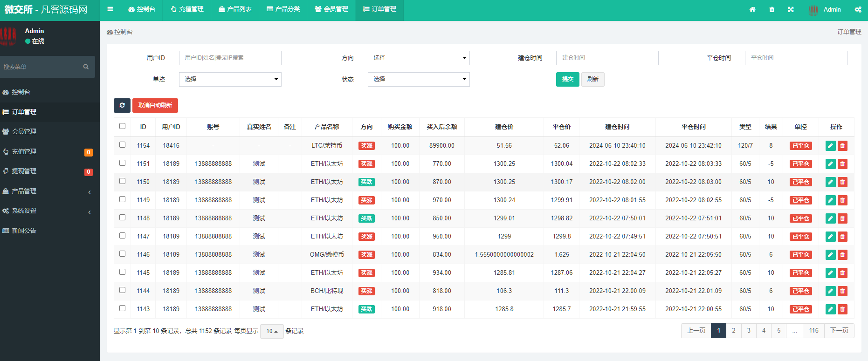Click the trash icon in top bar
Viewport: 868px width, 361px height.
click(x=772, y=9)
